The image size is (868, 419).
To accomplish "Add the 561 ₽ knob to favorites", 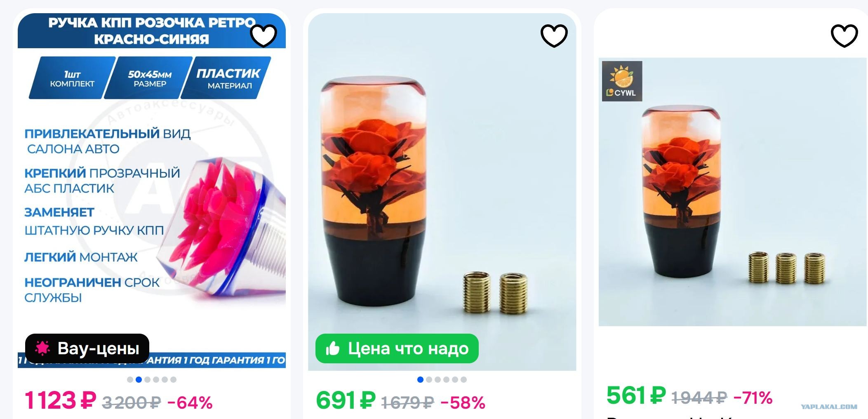I will [844, 36].
